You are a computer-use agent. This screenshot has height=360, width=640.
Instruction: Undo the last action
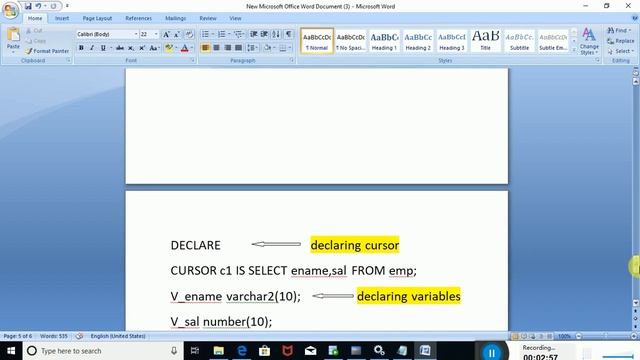coord(38,6)
